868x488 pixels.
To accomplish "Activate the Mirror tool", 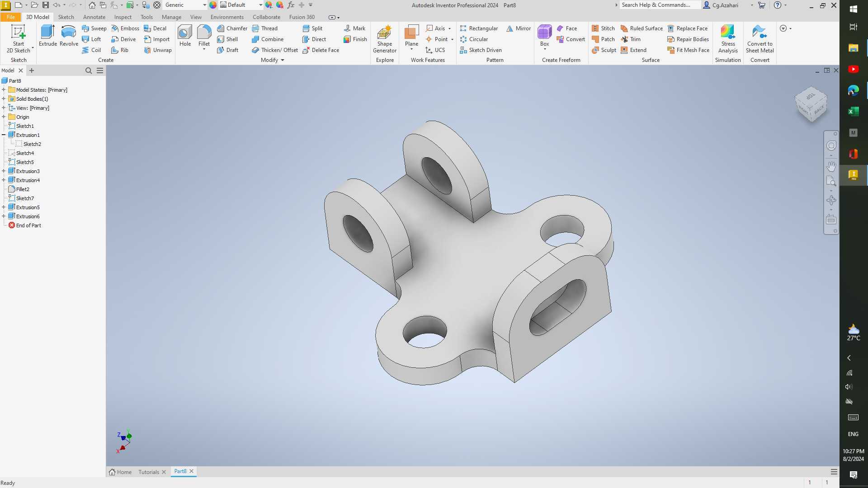I will point(519,28).
